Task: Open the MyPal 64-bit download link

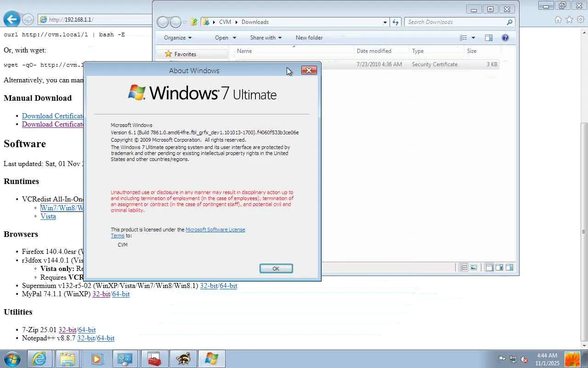Action: point(121,294)
